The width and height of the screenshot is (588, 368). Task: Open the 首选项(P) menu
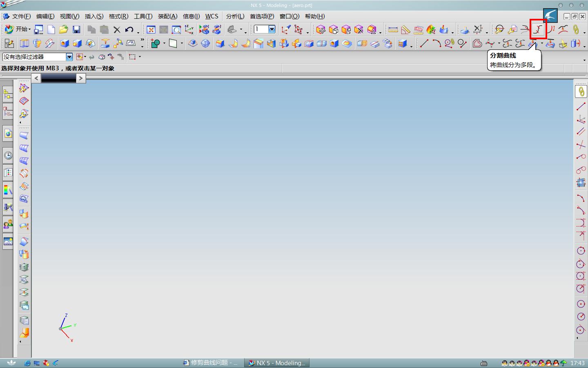pyautogui.click(x=262, y=16)
